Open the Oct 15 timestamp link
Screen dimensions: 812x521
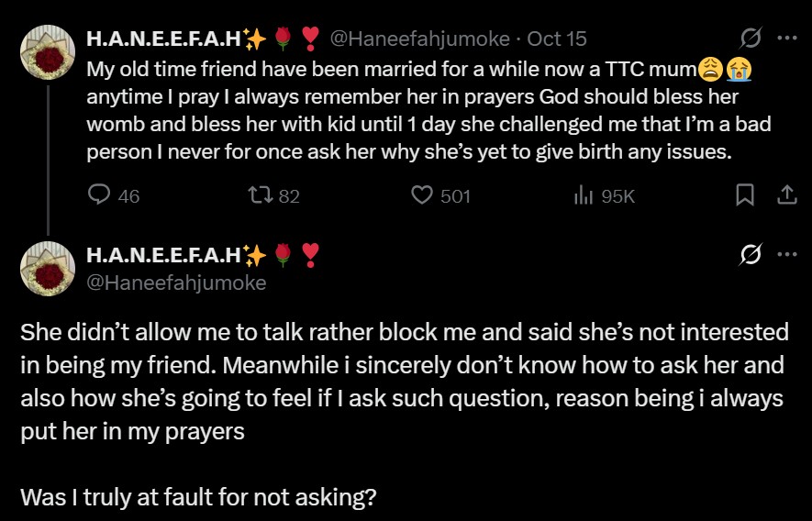(x=557, y=39)
